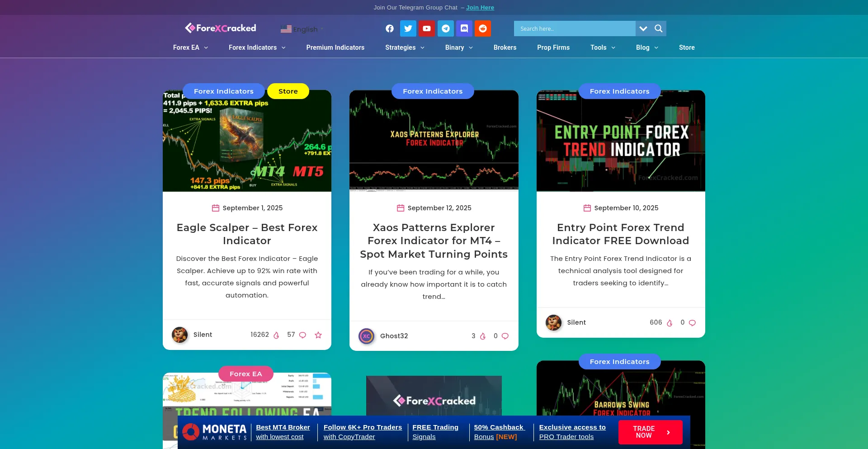Click comment bubble next to 57
Image resolution: width=868 pixels, height=449 pixels.
click(303, 335)
